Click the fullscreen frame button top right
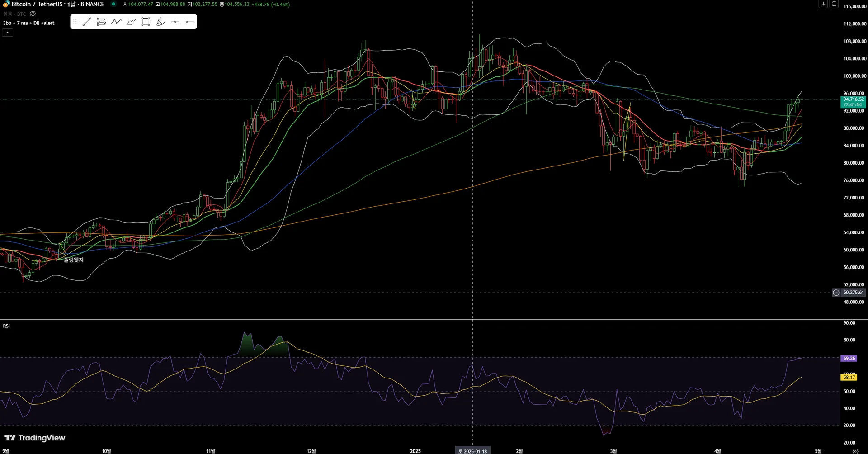868x454 pixels. 834,4
